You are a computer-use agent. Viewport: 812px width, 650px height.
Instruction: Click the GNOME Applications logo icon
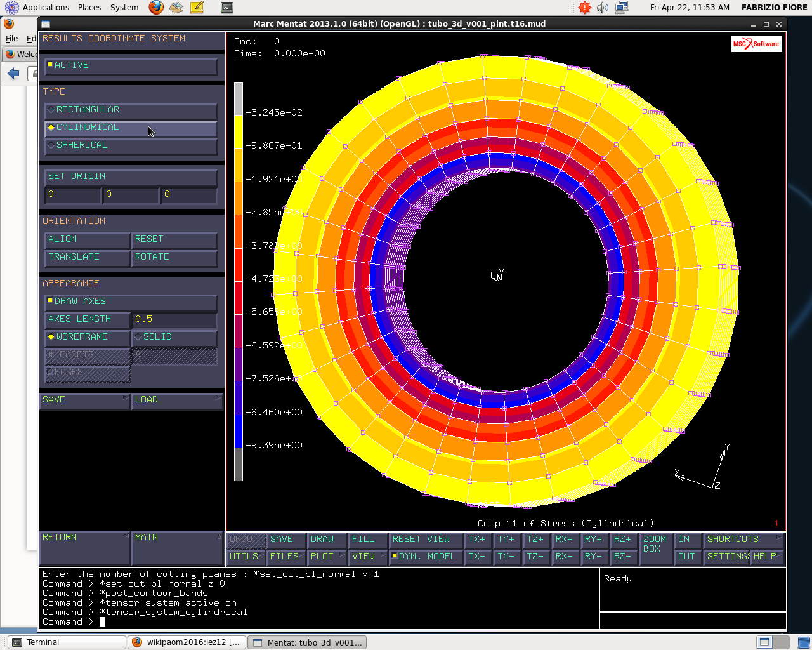(11, 8)
